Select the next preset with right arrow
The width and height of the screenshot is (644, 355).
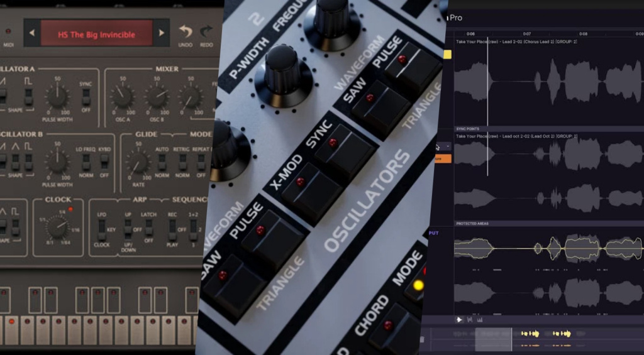162,33
